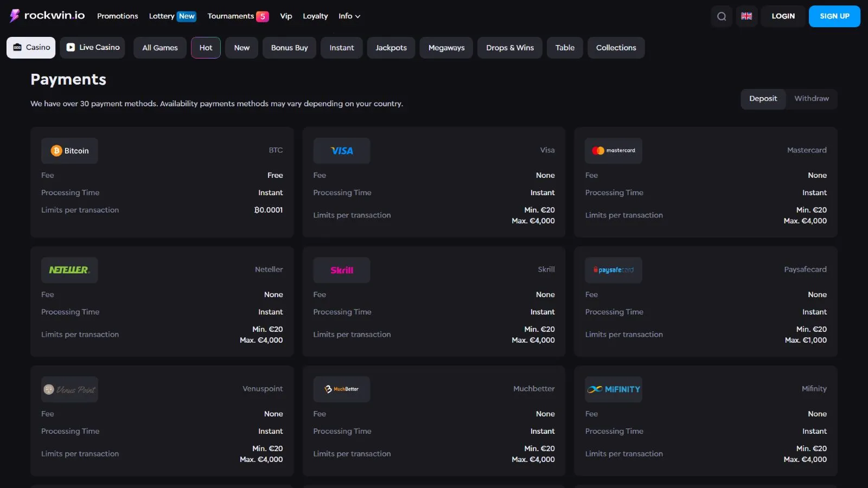Expand the Info dropdown menu
The height and width of the screenshot is (488, 868).
349,16
